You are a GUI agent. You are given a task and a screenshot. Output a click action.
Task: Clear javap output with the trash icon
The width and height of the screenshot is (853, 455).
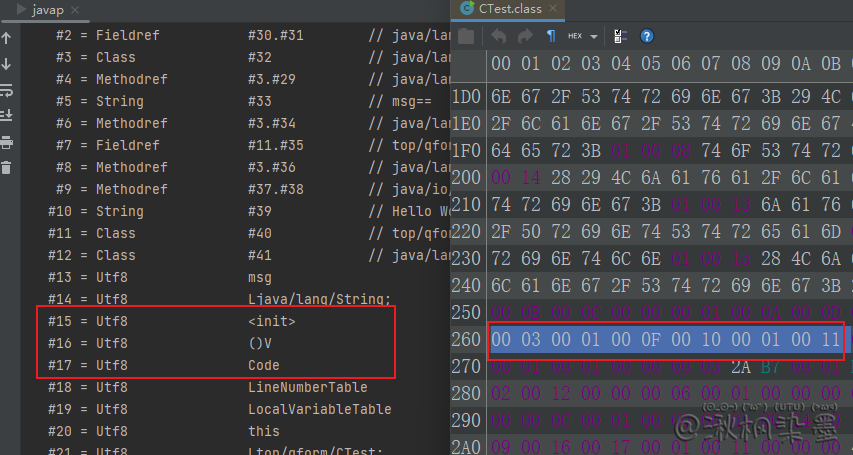(7, 168)
